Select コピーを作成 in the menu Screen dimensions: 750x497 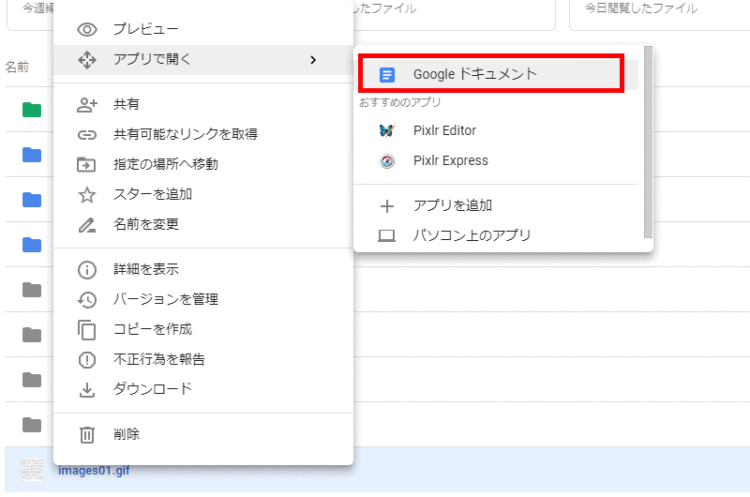(152, 329)
